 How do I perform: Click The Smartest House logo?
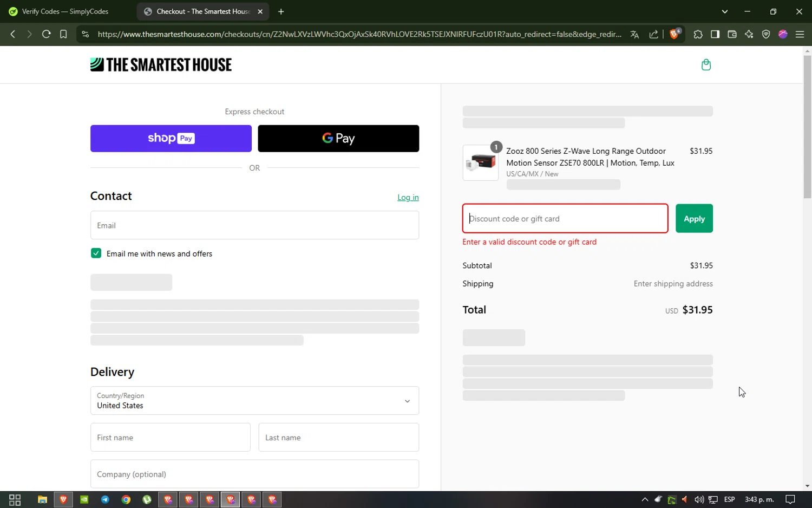coord(161,65)
